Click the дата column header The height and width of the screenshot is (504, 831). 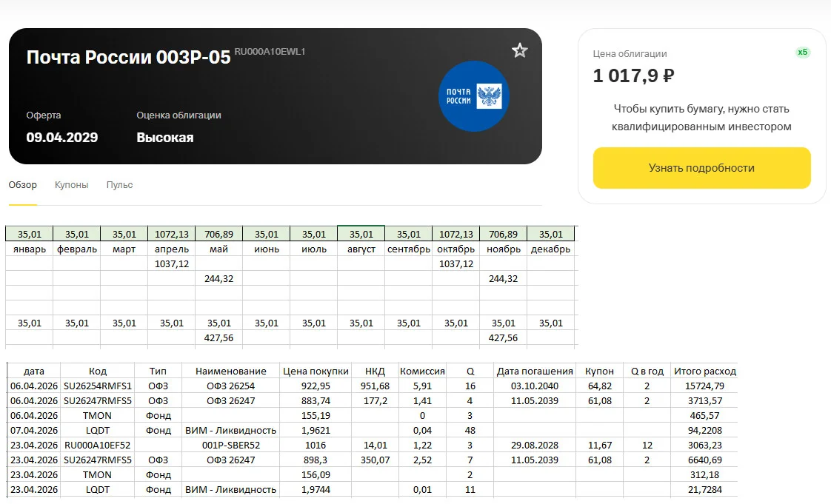point(34,371)
